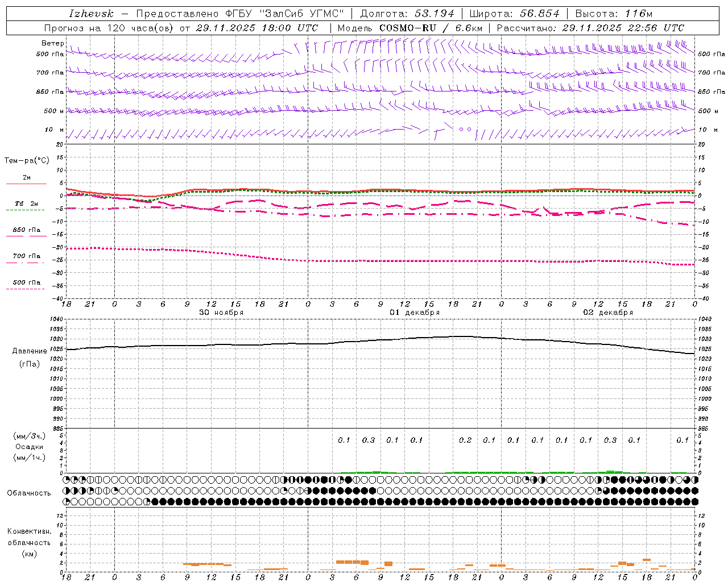Click the 'Прогноз на 120 часа(ов)' forecast header
728x582 pixels.
109,28
